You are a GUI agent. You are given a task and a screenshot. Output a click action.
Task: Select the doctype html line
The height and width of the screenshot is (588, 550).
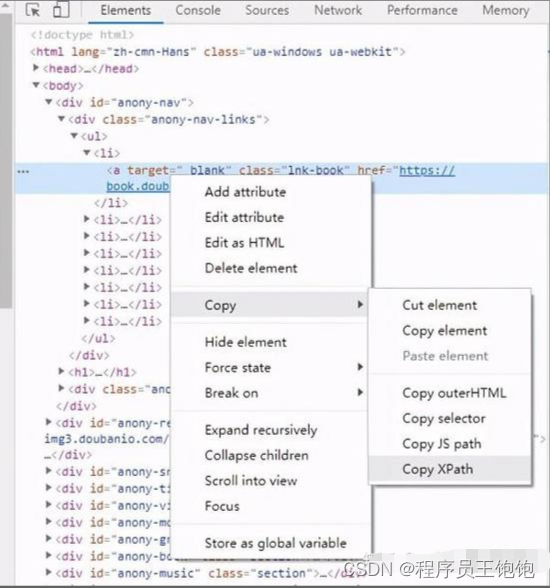coord(82,34)
